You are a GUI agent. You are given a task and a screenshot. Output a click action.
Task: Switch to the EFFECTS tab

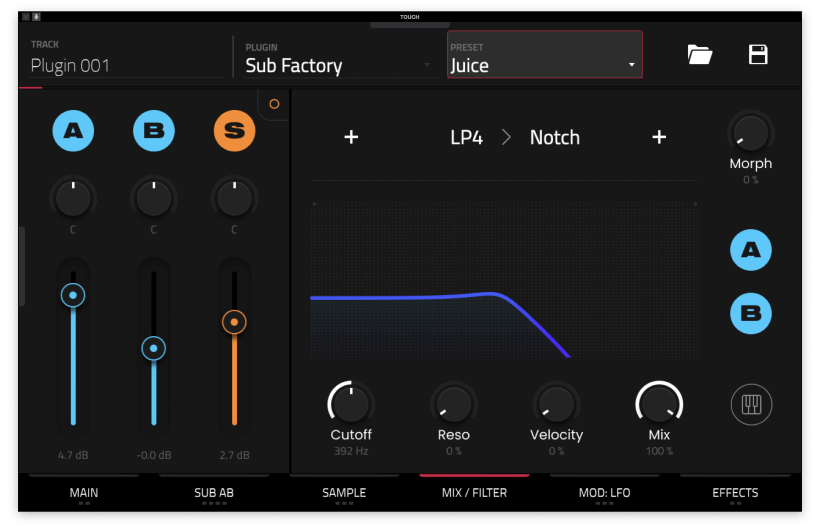tap(735, 493)
